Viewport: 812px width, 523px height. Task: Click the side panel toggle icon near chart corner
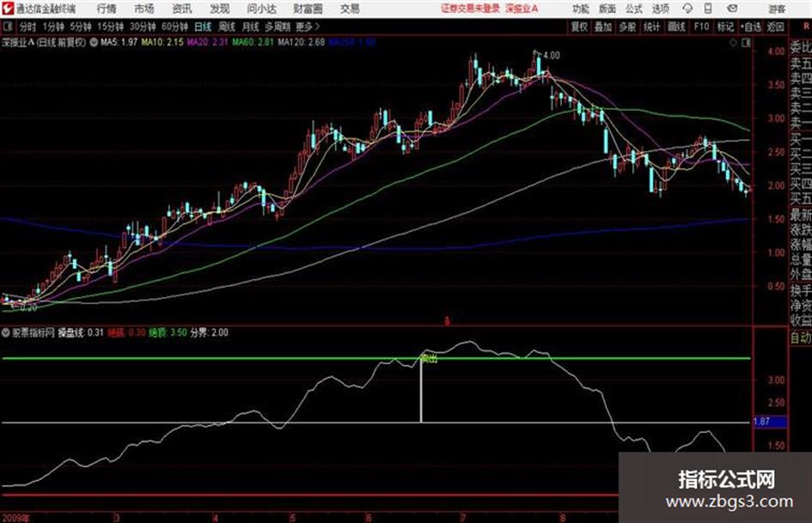click(x=746, y=43)
